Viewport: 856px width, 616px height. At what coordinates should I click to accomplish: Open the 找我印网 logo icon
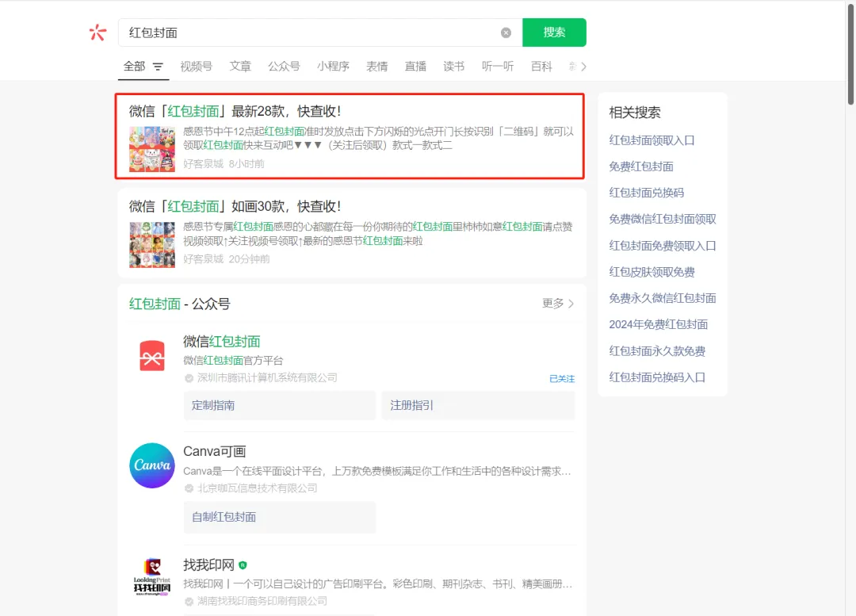click(x=152, y=576)
